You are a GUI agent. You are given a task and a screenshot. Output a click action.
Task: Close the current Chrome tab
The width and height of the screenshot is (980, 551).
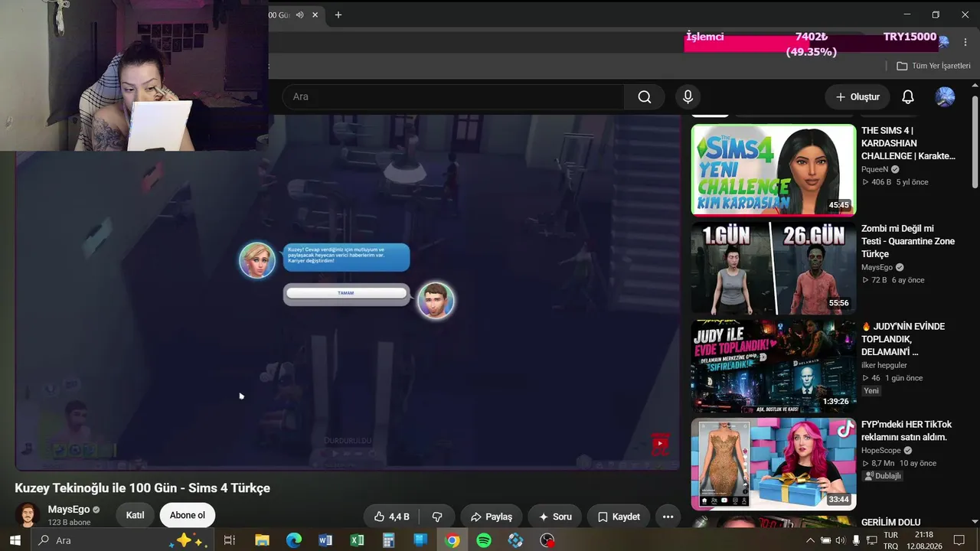[315, 15]
